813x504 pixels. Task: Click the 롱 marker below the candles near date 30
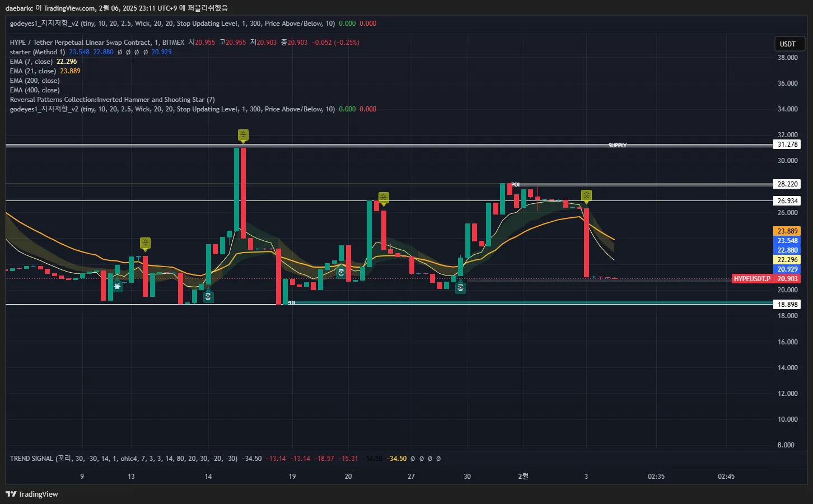pos(460,288)
